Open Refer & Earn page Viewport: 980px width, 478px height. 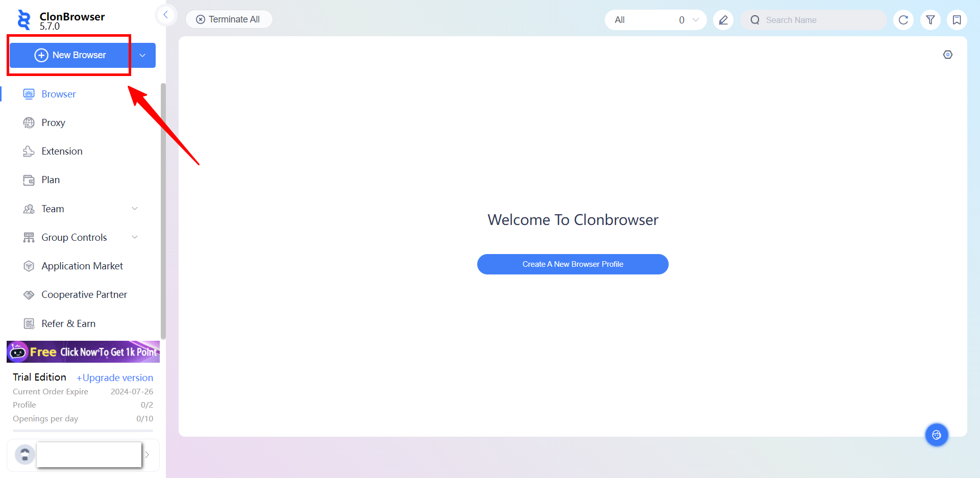68,323
